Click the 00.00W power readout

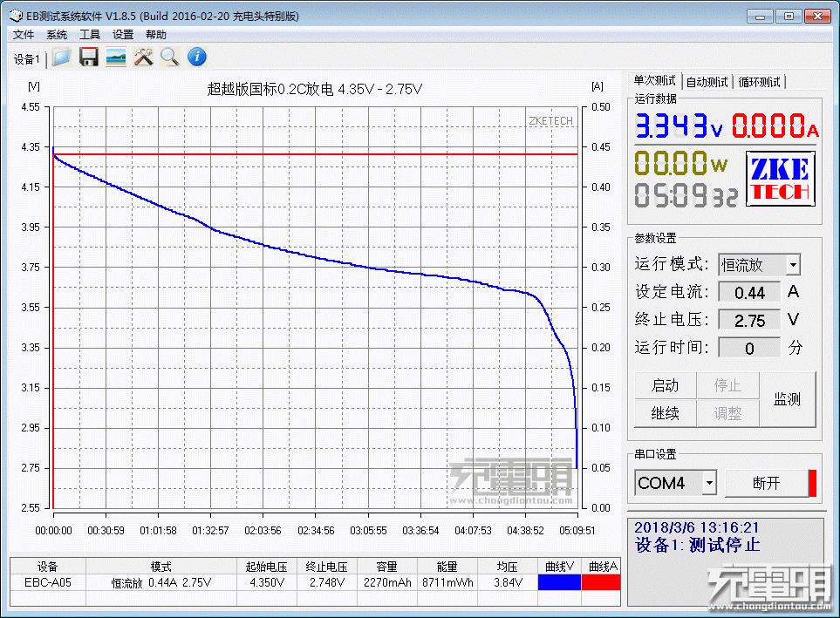(x=680, y=163)
